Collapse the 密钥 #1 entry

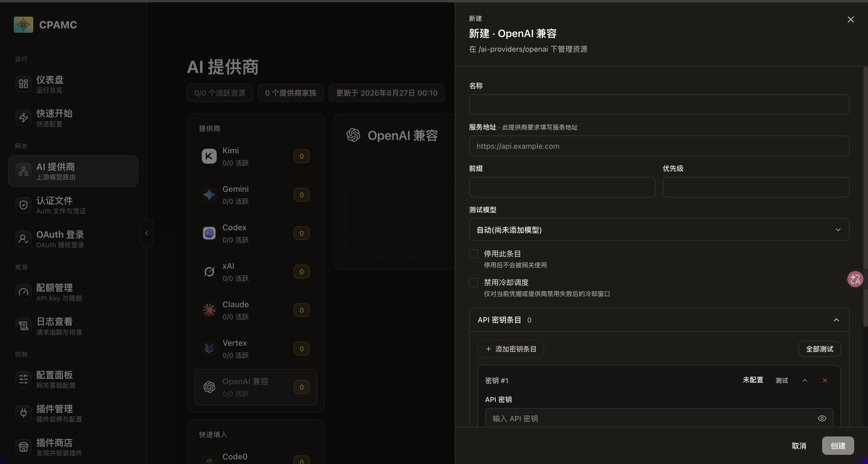coord(805,380)
